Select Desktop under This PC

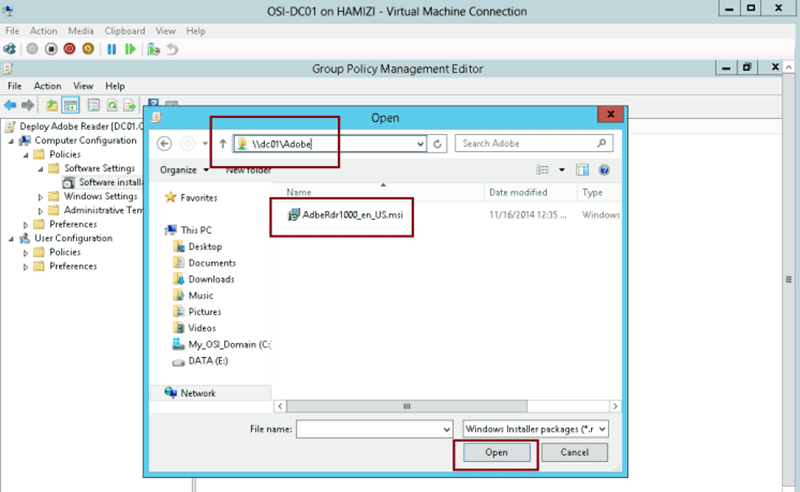(197, 247)
